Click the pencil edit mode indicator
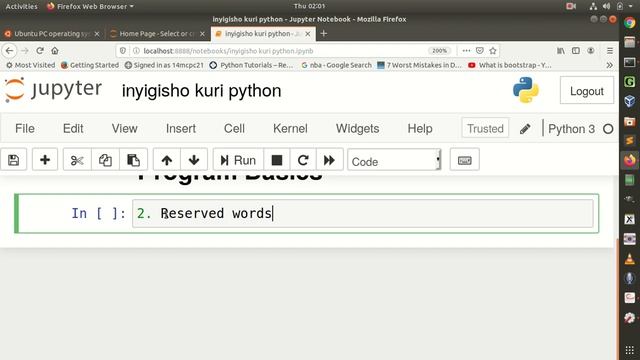Screen dimensions: 640x360 click(525, 129)
